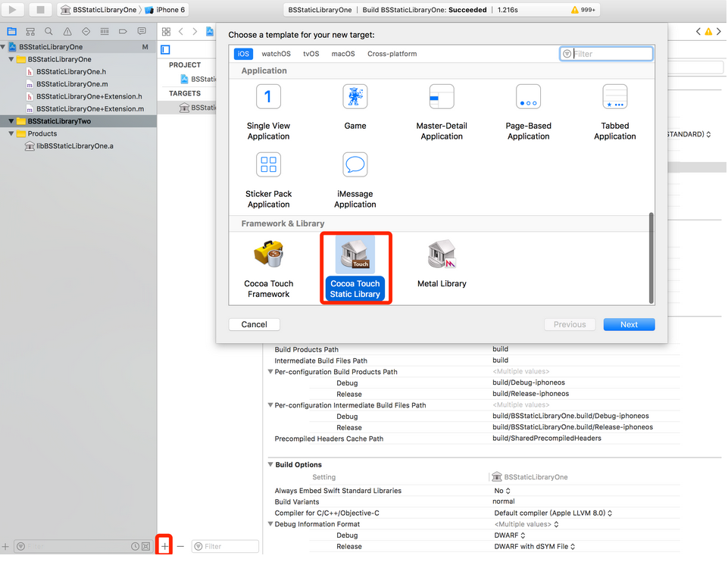The image size is (728, 565).
Task: Open the related items grid icon
Action: click(166, 32)
